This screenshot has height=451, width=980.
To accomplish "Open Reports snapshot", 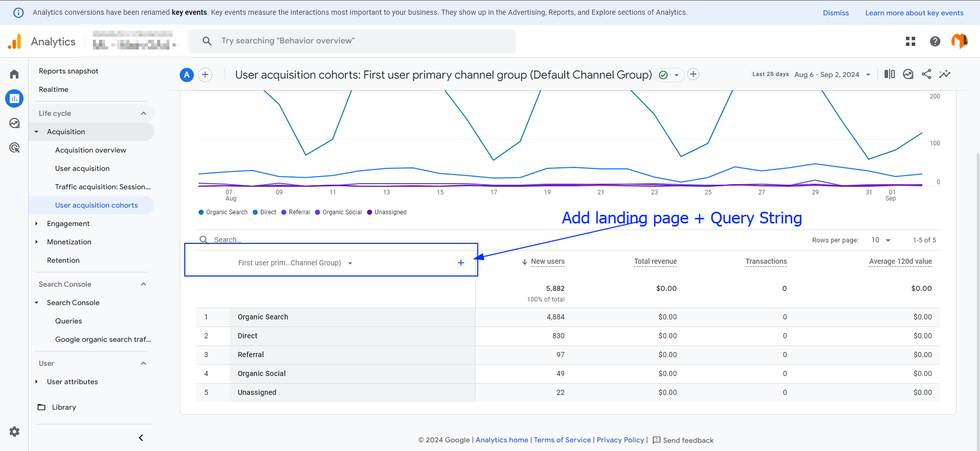I will pyautogui.click(x=68, y=71).
